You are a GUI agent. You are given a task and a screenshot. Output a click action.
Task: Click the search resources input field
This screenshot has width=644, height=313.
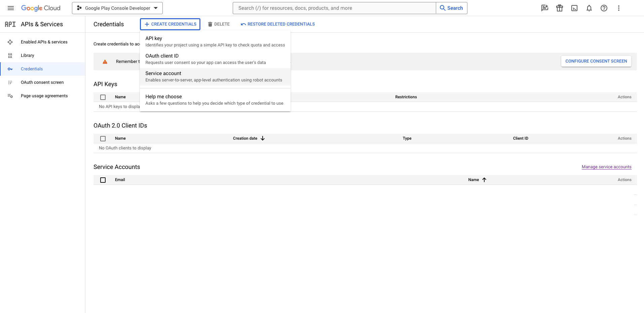point(334,8)
